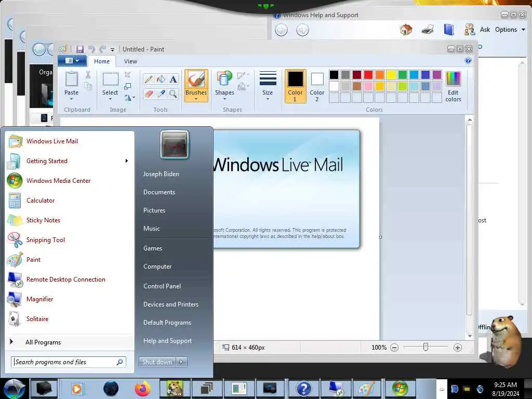The image size is (532, 399).
Task: Open Customize Quick Access Toolbar dropdown
Action: tap(112, 49)
